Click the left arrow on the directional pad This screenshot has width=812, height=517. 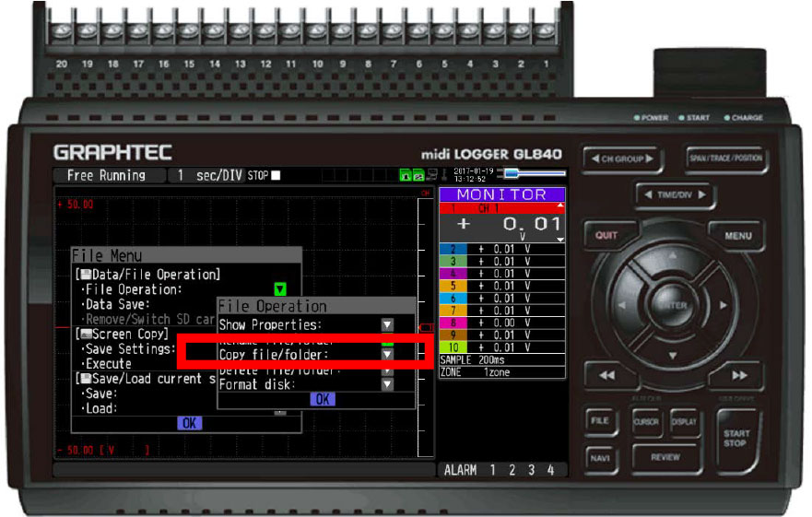click(x=622, y=306)
